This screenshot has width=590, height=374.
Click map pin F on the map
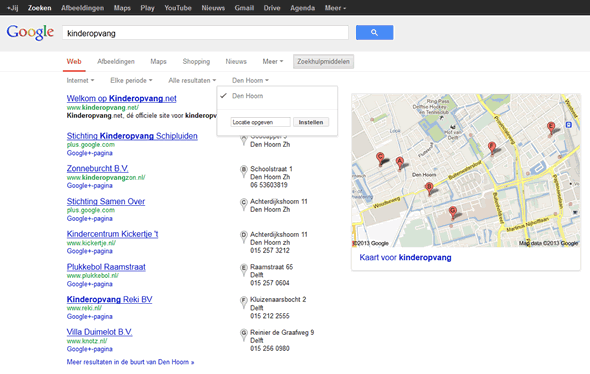pos(491,148)
